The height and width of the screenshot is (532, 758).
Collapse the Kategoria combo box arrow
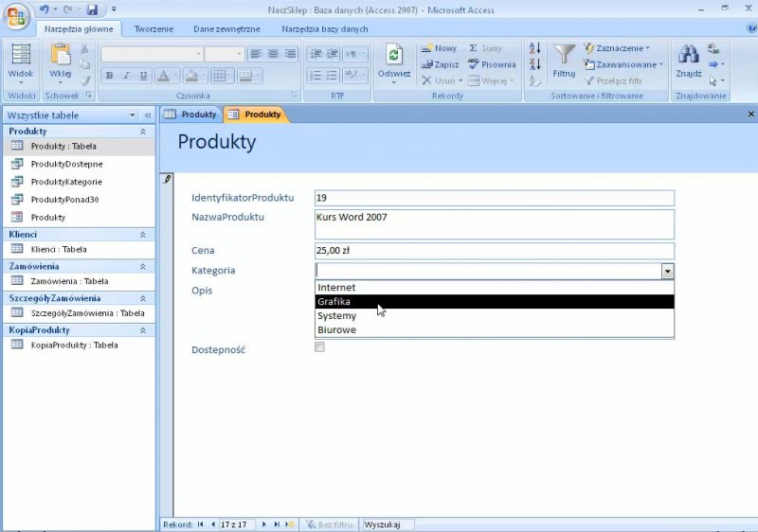(x=667, y=271)
